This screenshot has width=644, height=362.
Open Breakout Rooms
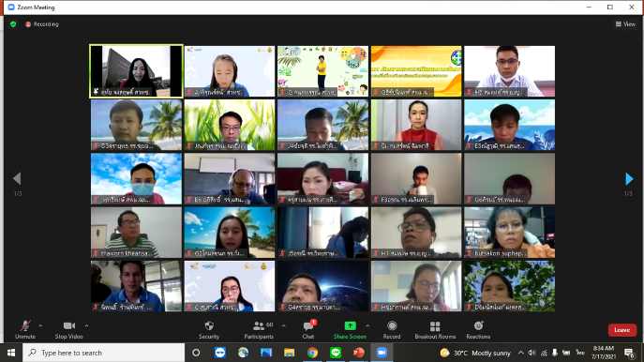tap(435, 330)
